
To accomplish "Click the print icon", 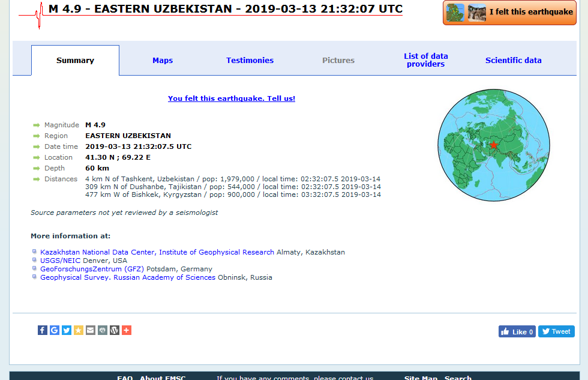I will [103, 330].
